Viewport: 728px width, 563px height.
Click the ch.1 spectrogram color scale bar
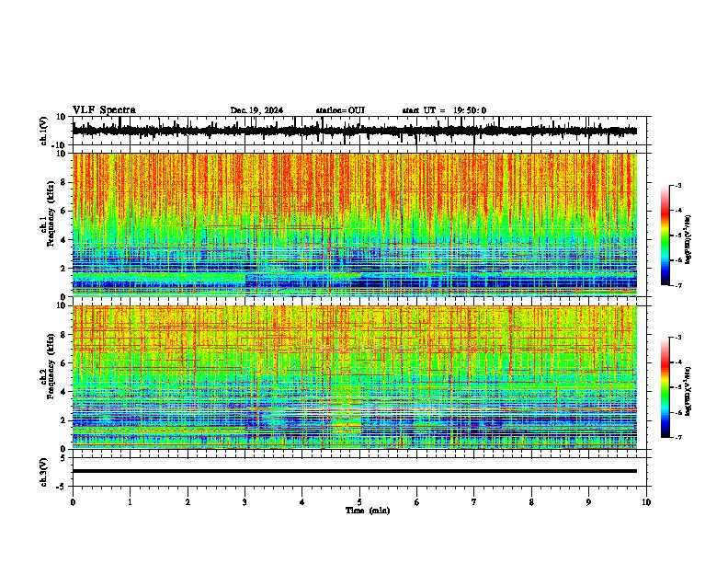click(665, 236)
